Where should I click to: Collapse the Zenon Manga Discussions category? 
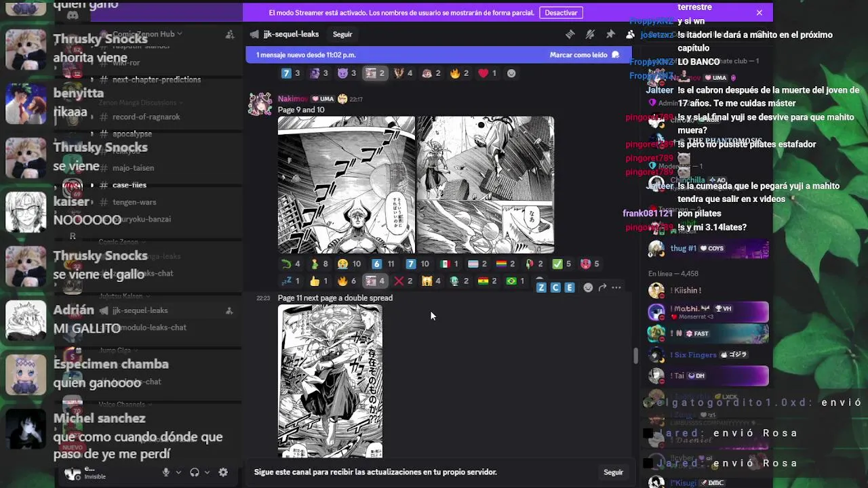point(141,103)
